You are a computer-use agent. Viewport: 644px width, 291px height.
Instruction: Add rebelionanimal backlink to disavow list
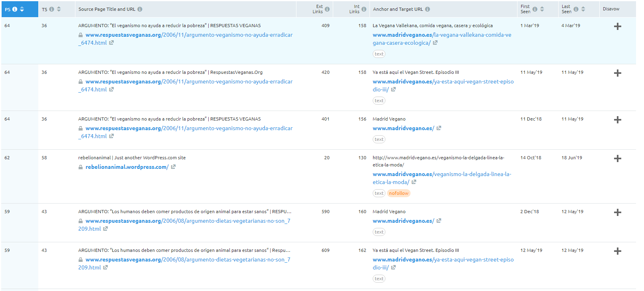click(x=618, y=158)
